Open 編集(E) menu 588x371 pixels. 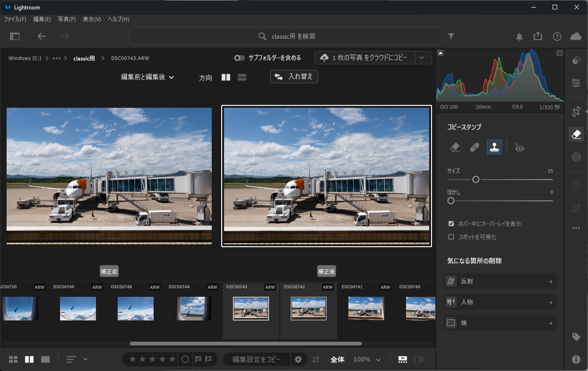tap(42, 19)
